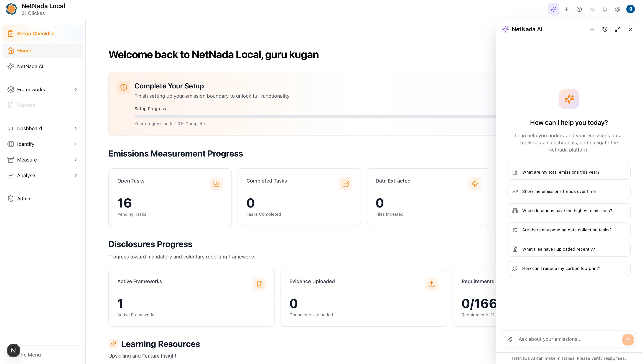
Task: Start a new chat in NetNada AI panel
Action: coord(592,29)
